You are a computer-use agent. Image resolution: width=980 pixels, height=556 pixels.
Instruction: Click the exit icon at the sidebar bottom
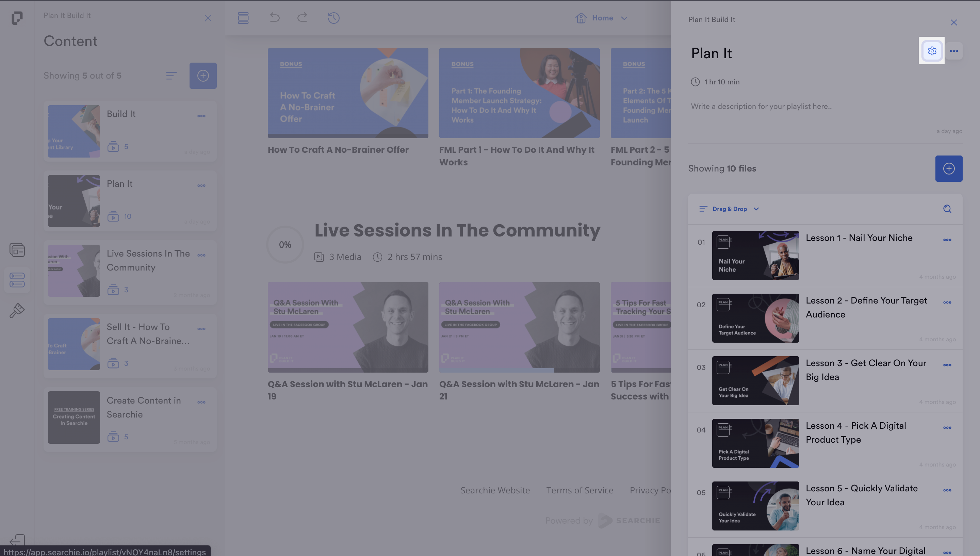click(17, 540)
